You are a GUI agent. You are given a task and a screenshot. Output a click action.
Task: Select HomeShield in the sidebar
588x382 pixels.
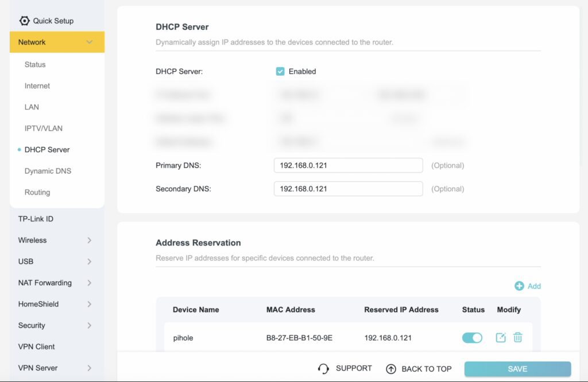point(38,304)
